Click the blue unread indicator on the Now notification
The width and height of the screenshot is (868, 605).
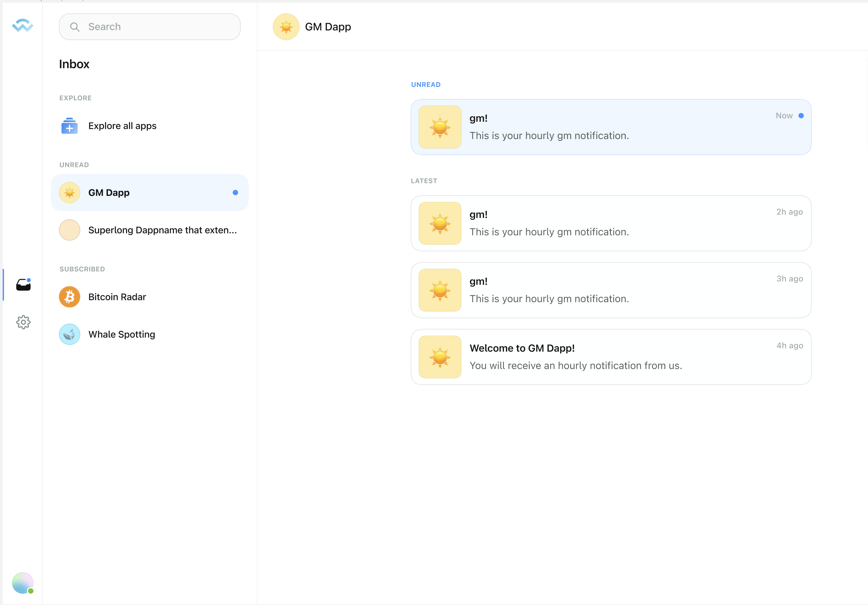(x=801, y=116)
